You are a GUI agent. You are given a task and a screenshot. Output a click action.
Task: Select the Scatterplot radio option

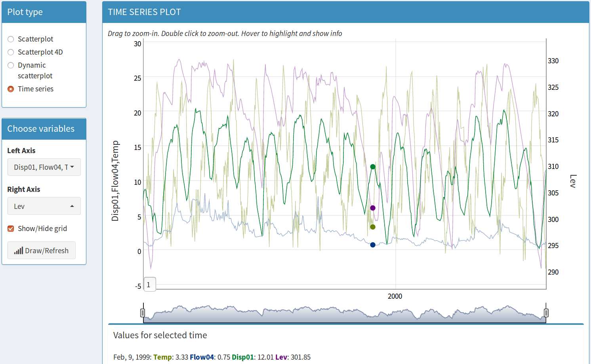pos(11,39)
